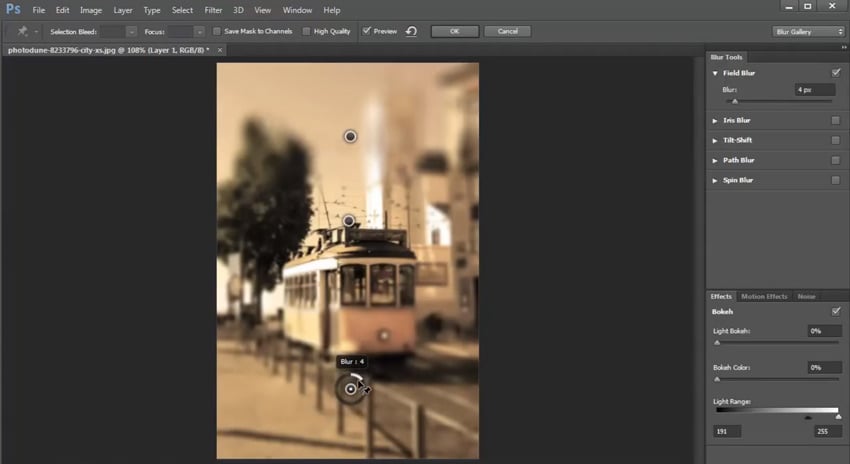
Task: Click the Photoshop Ps logo icon
Action: 15,10
